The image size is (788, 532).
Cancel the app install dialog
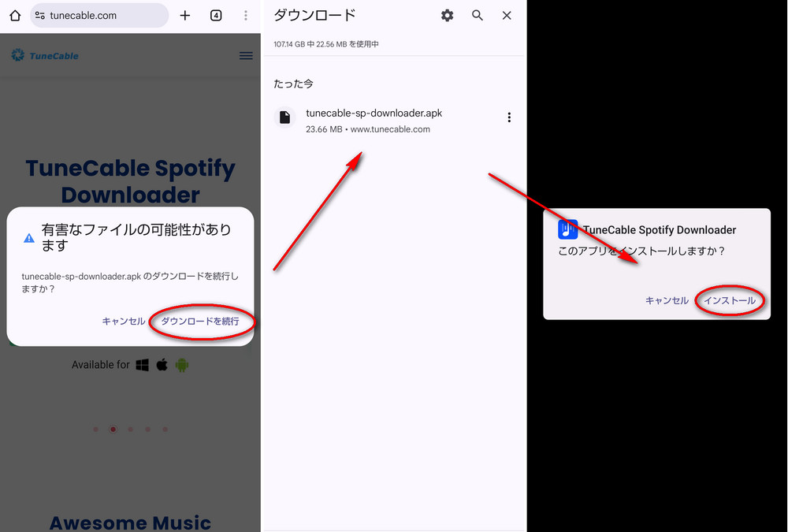pos(667,301)
